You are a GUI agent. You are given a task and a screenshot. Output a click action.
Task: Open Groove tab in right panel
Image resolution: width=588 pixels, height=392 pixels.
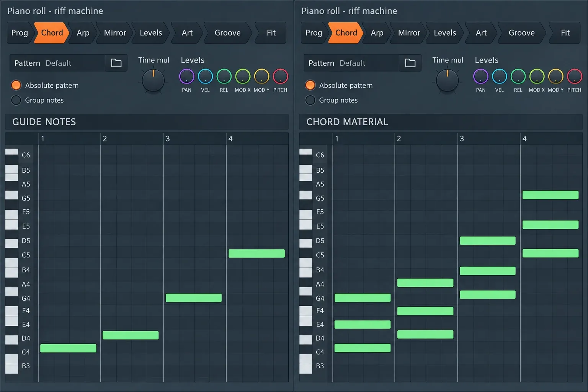tap(521, 33)
